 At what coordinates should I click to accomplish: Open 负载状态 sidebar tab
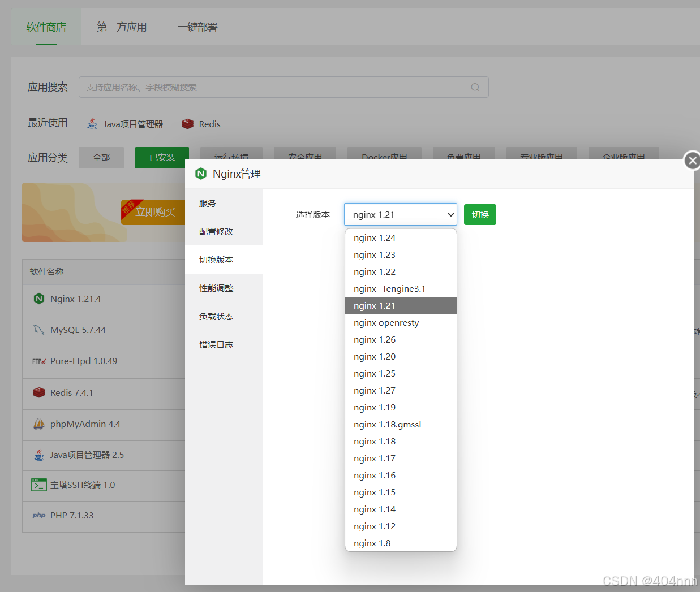pyautogui.click(x=224, y=316)
